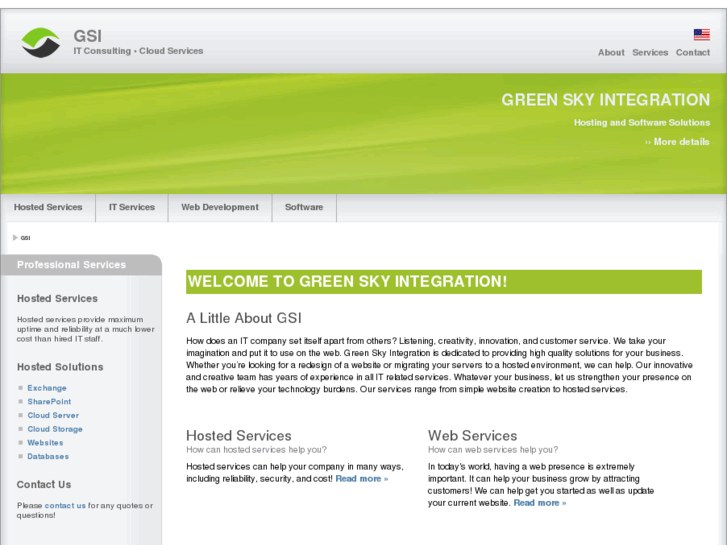Open the Exchange hosted solution link
The width and height of the screenshot is (727, 545).
point(47,388)
